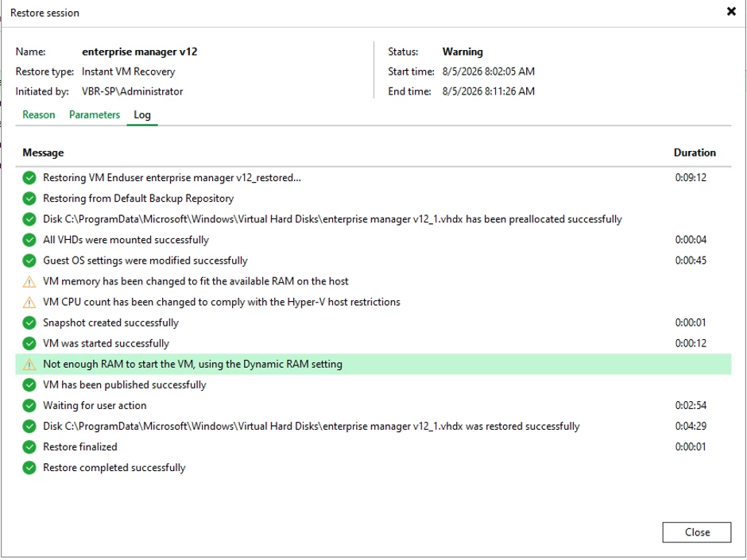Click initiator 'VBR-SP\Administrator'
747x560 pixels.
[x=133, y=91]
